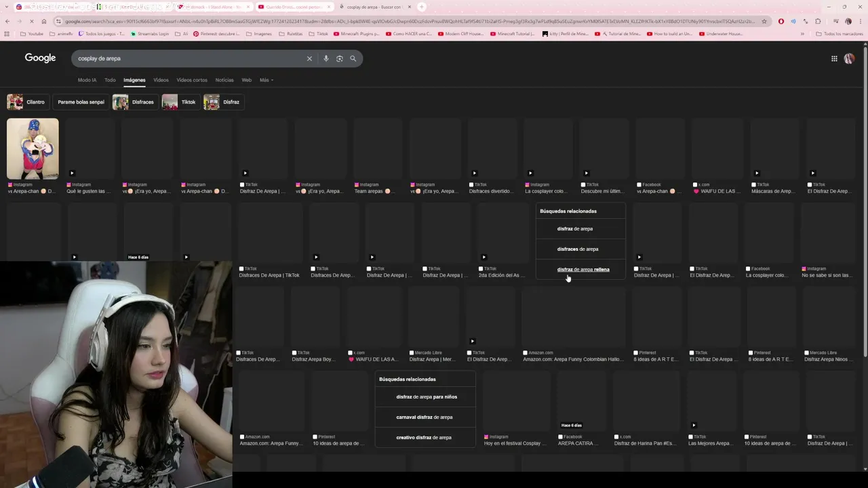Screen dimensions: 868x488
Task: Switch to the Videos tab
Action: click(161, 80)
